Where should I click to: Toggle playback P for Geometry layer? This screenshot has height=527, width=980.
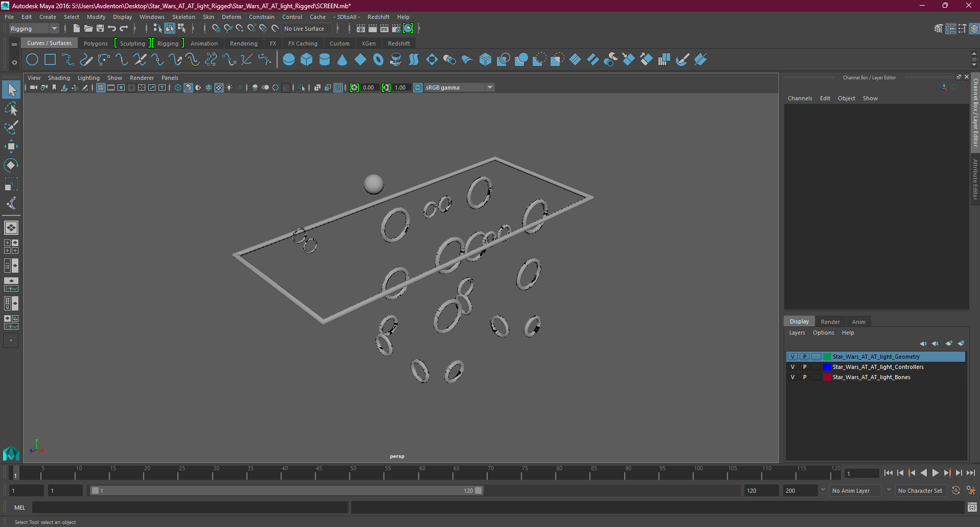pyautogui.click(x=805, y=357)
